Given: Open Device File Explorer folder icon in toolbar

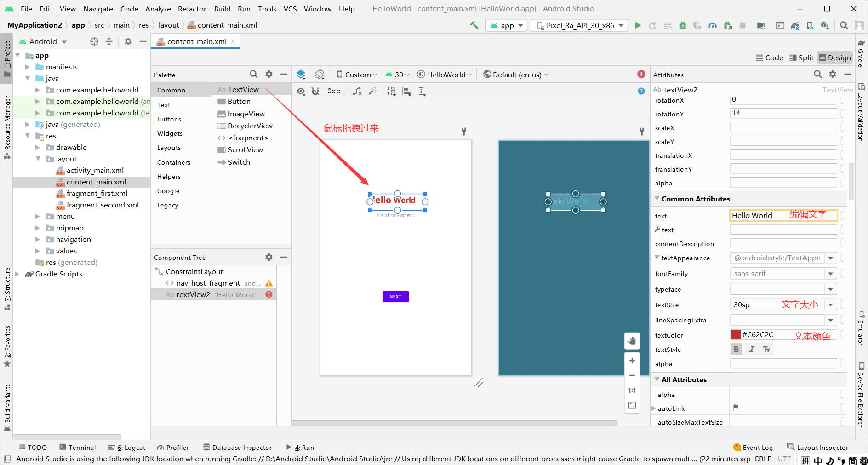Looking at the screenshot, I should 761,25.
